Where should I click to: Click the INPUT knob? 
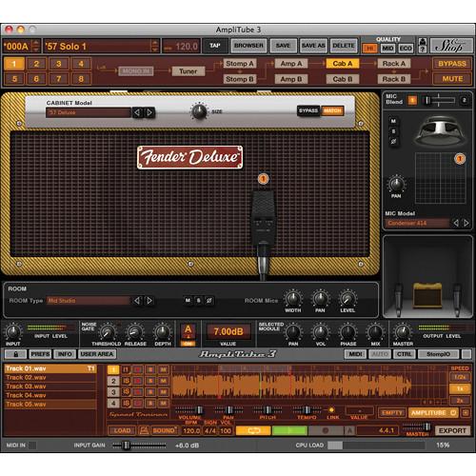(x=13, y=331)
